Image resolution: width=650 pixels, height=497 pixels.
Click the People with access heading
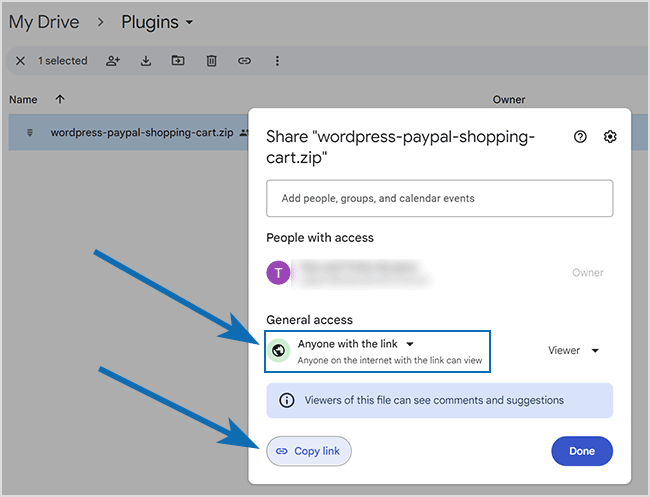[x=320, y=238]
